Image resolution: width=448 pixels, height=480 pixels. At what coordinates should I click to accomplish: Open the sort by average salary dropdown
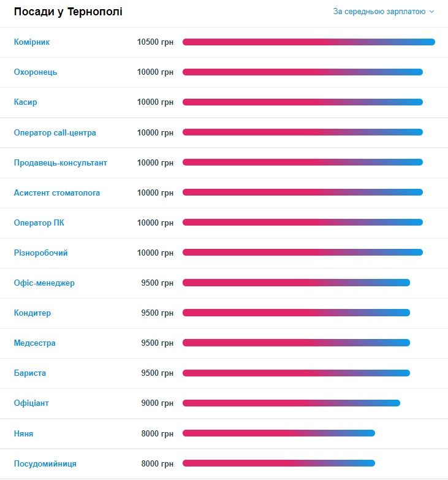tap(383, 12)
